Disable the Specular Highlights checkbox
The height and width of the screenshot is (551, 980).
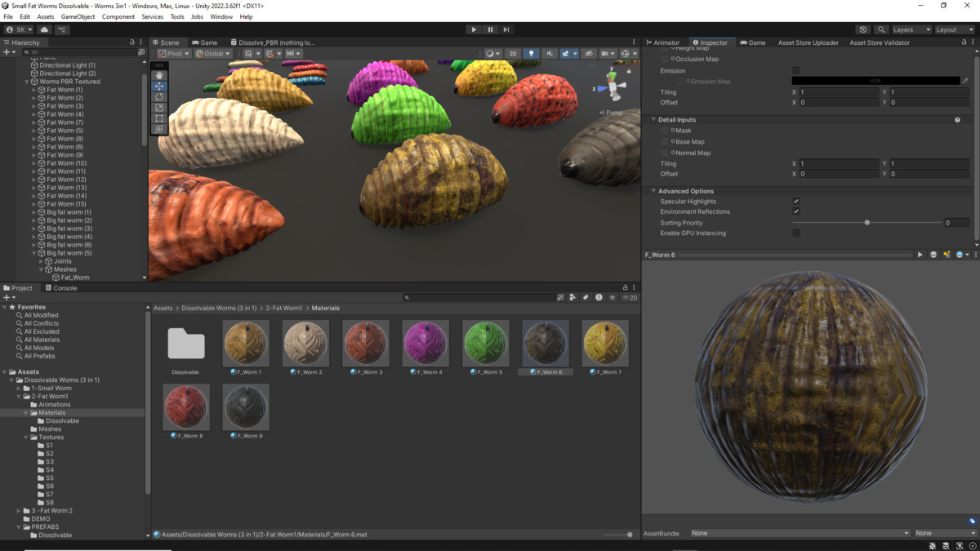pyautogui.click(x=796, y=202)
